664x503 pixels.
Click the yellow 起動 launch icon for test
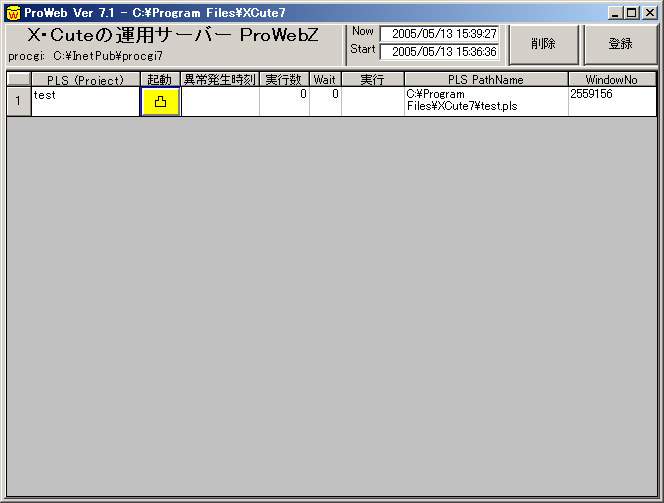point(160,102)
